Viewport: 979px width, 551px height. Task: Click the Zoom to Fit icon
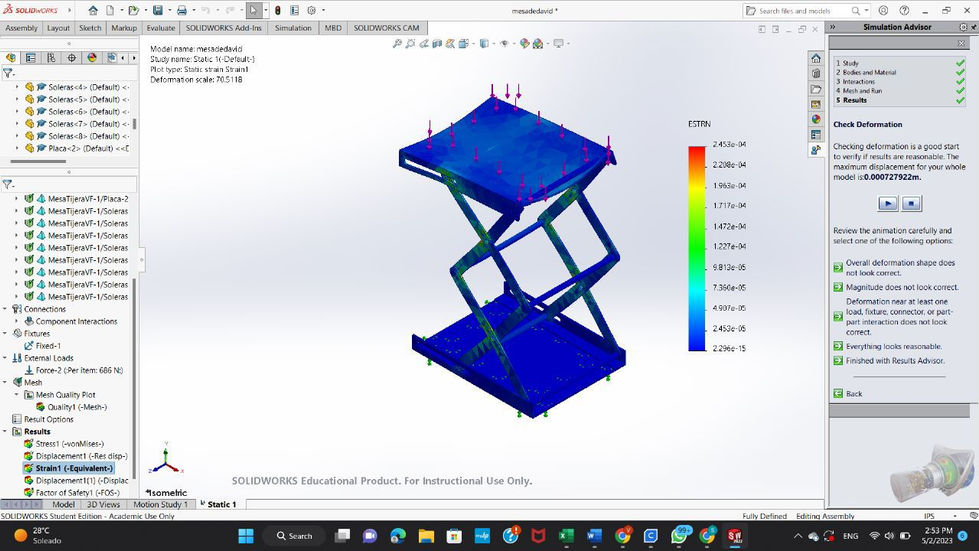point(397,44)
